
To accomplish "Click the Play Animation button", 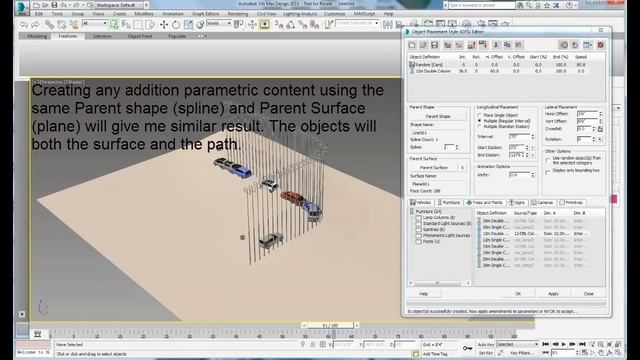I will (x=564, y=344).
